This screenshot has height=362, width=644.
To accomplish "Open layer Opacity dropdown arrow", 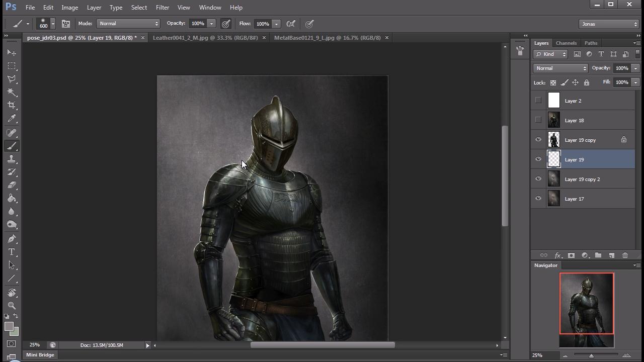I will click(x=635, y=68).
